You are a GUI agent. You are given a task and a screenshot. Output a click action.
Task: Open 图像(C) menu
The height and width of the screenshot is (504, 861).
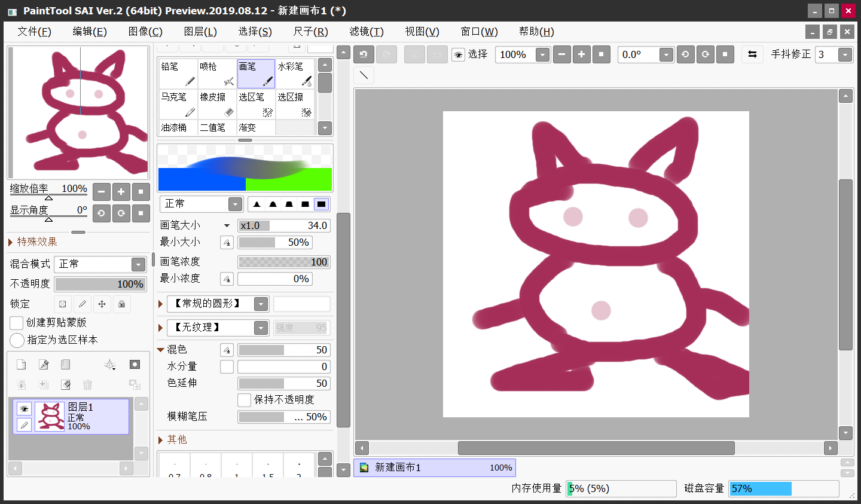(145, 32)
